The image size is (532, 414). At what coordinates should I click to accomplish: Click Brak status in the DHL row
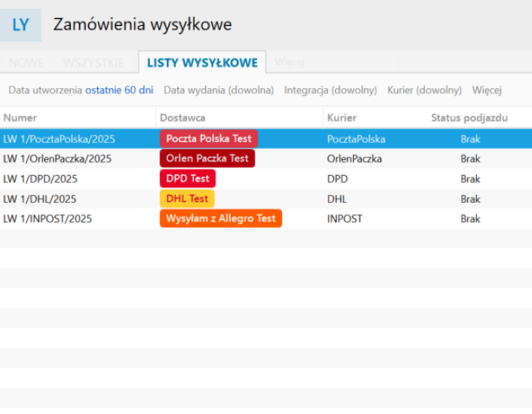click(x=471, y=199)
